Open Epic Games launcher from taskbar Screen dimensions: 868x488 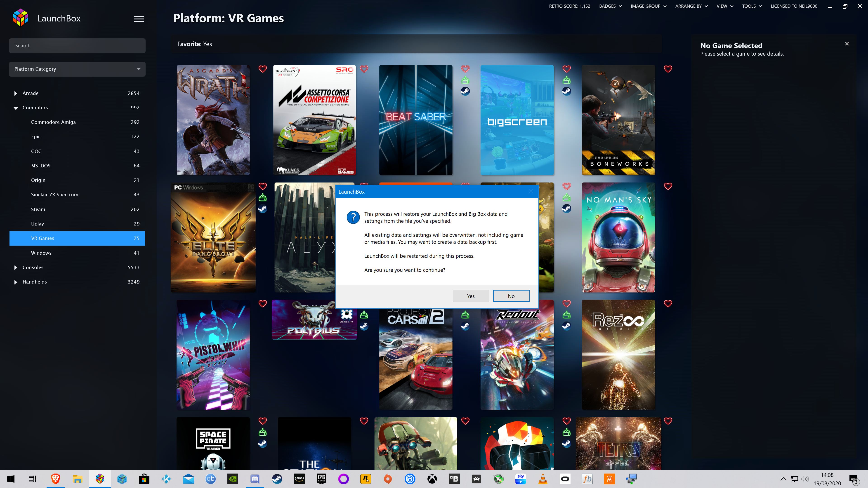pyautogui.click(x=321, y=479)
